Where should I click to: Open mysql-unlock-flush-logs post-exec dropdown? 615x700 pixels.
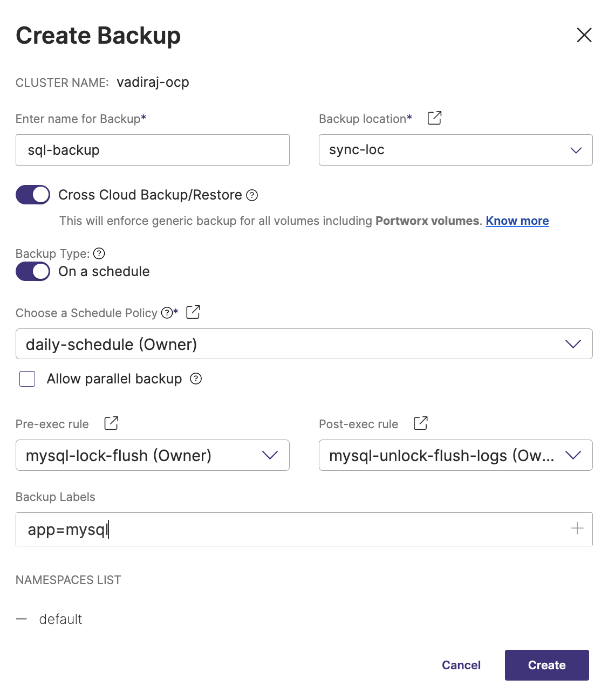coord(455,456)
